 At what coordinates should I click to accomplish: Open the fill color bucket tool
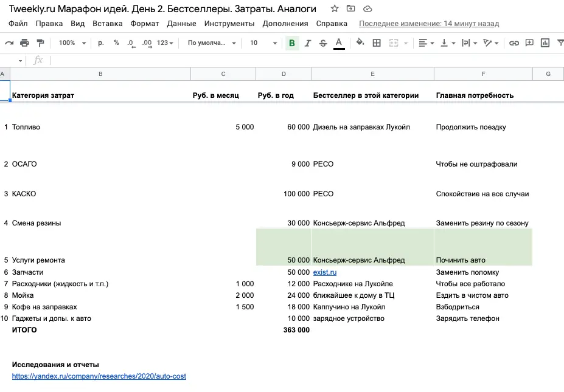tap(360, 43)
